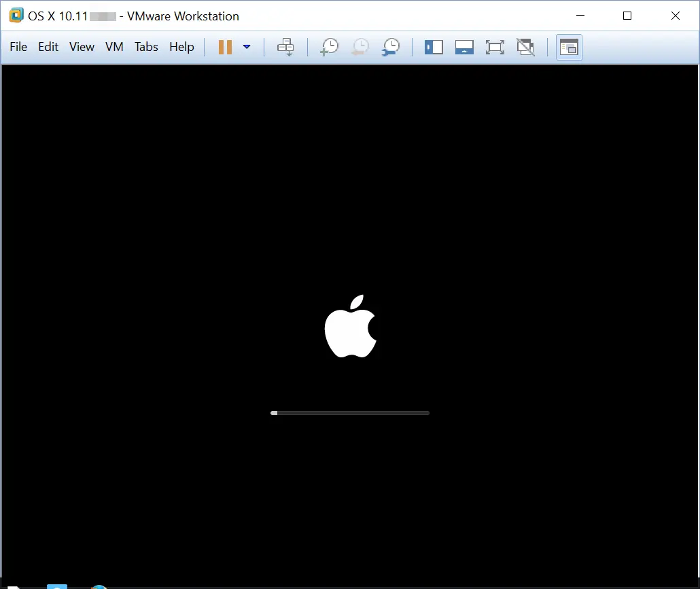Click the Apple boot progress bar
The height and width of the screenshot is (589, 700).
coord(350,412)
